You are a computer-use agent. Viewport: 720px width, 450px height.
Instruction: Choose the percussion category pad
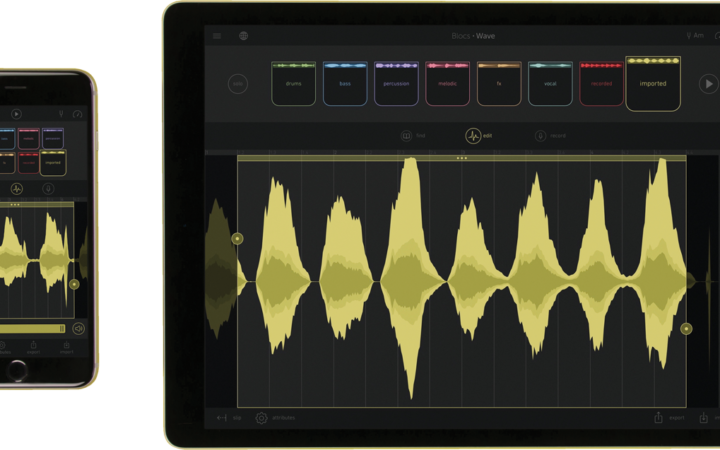(396, 84)
